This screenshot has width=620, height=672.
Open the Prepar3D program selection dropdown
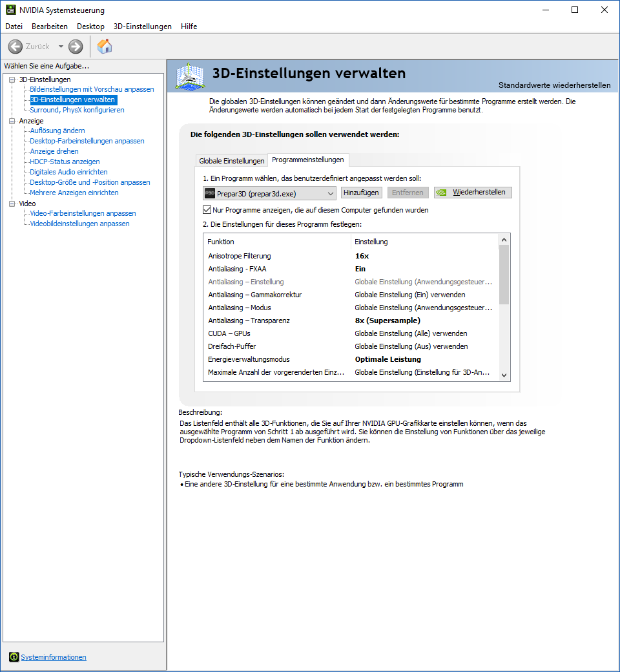click(269, 193)
